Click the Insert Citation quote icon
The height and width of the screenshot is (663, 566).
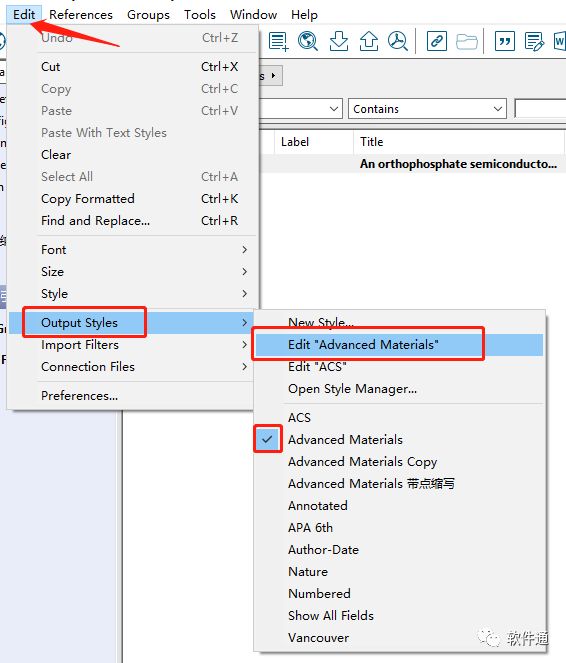tap(505, 41)
